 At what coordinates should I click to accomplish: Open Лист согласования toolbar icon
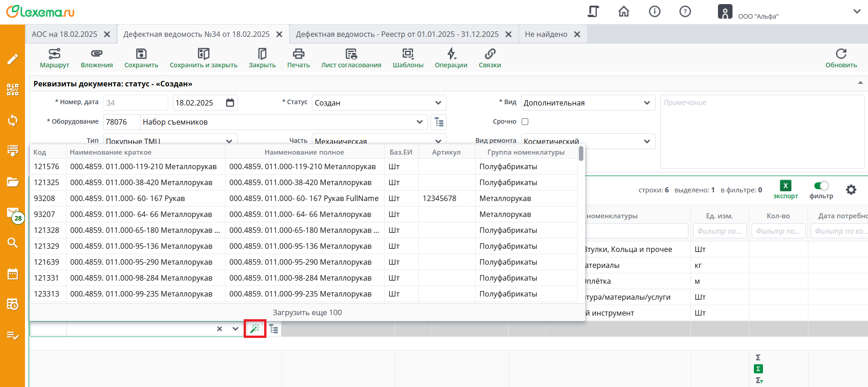click(351, 54)
